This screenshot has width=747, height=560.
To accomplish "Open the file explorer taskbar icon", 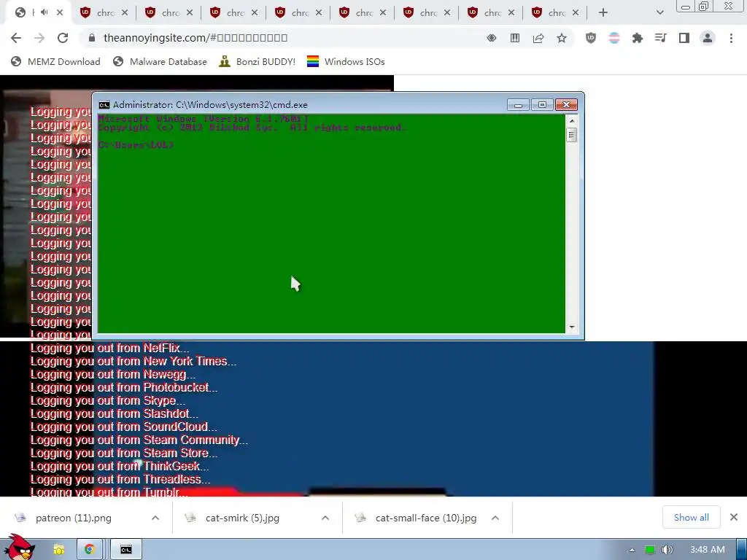I will click(58, 550).
